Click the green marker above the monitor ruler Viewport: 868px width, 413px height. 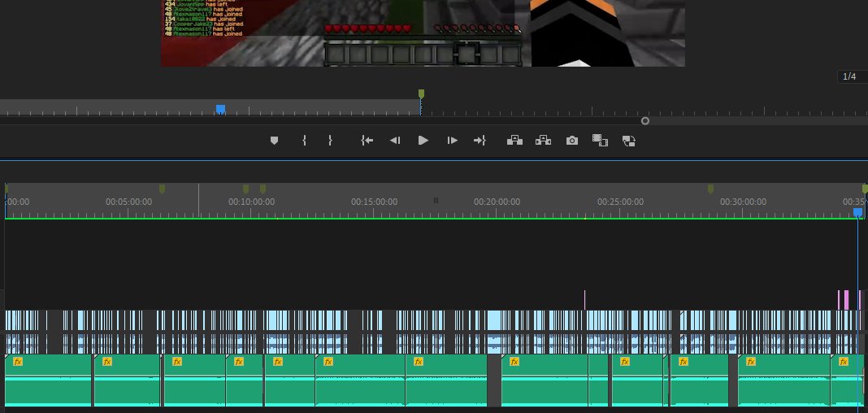point(421,94)
